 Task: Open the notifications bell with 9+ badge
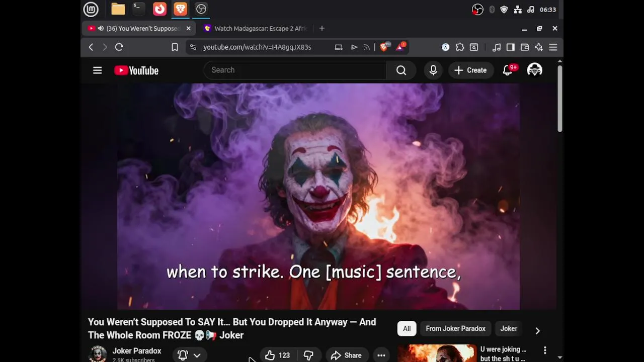(x=508, y=70)
